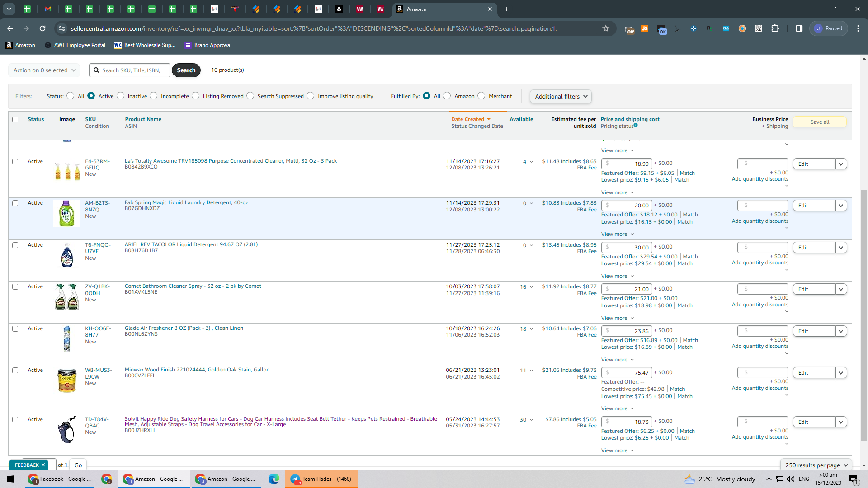The image size is (868, 488).
Task: Click Add quantity discounts for Minwax row
Action: [x=760, y=388]
